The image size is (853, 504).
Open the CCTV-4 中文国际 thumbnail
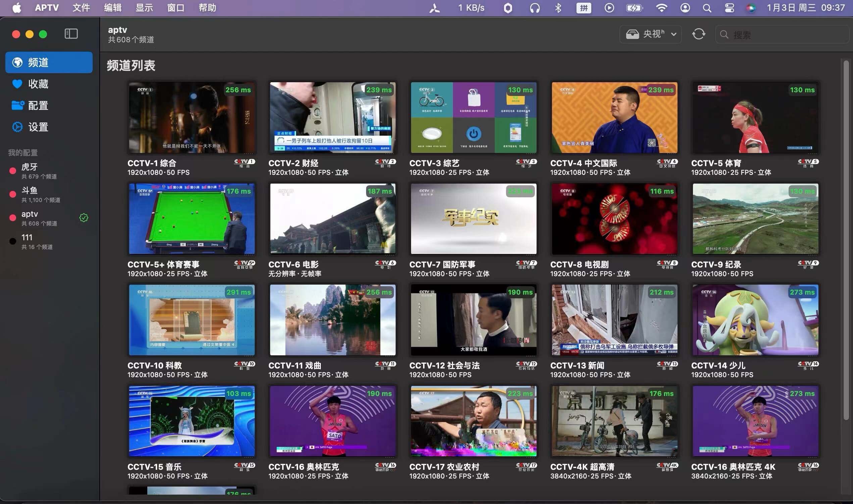click(615, 117)
